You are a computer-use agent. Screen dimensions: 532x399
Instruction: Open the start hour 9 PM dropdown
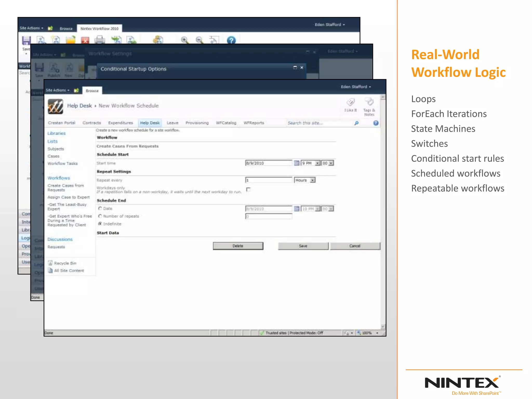click(x=310, y=163)
